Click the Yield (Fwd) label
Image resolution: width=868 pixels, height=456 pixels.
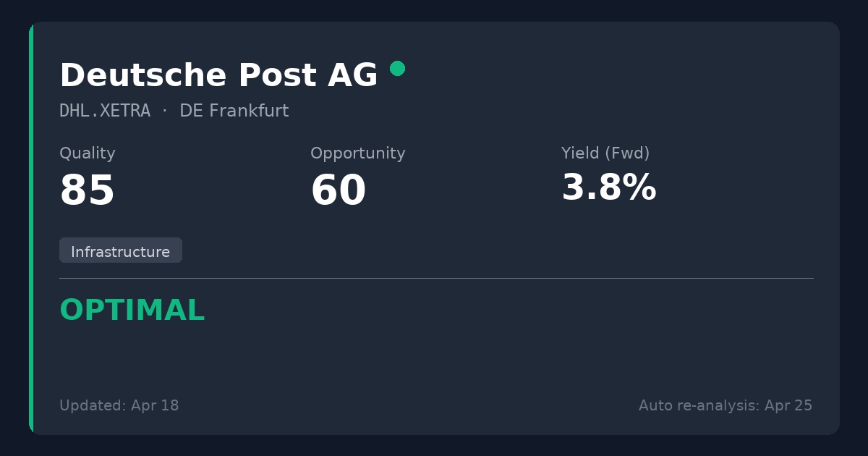point(605,153)
